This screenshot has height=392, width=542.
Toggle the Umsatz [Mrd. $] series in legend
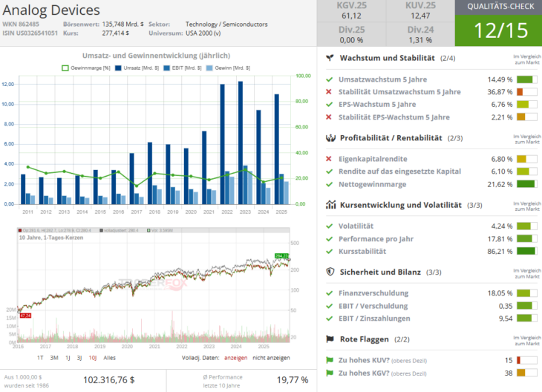pyautogui.click(x=138, y=68)
